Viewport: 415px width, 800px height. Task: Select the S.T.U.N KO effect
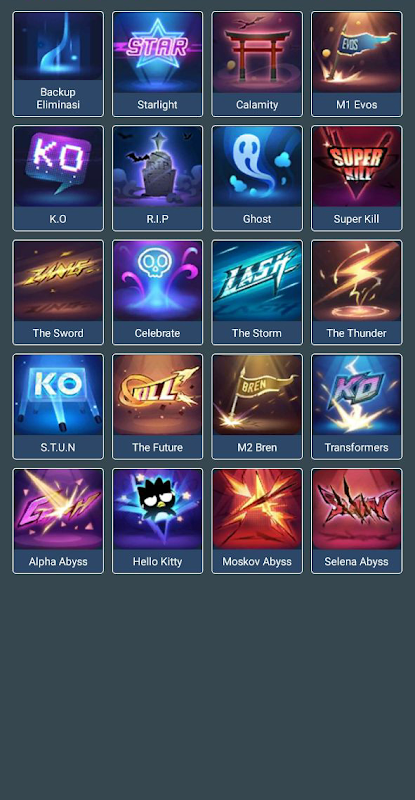click(58, 407)
